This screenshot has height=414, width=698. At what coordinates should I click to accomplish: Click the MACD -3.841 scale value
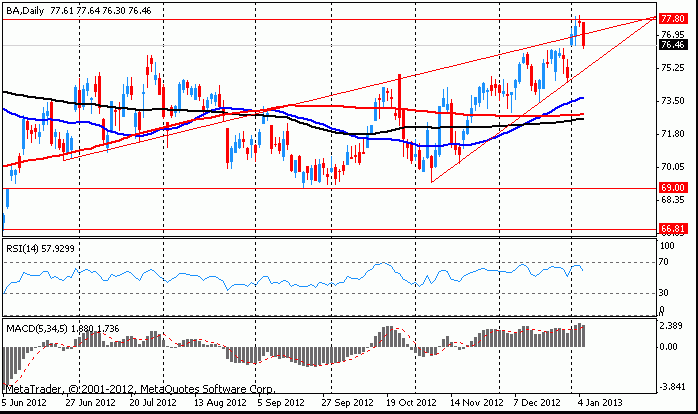(672, 386)
